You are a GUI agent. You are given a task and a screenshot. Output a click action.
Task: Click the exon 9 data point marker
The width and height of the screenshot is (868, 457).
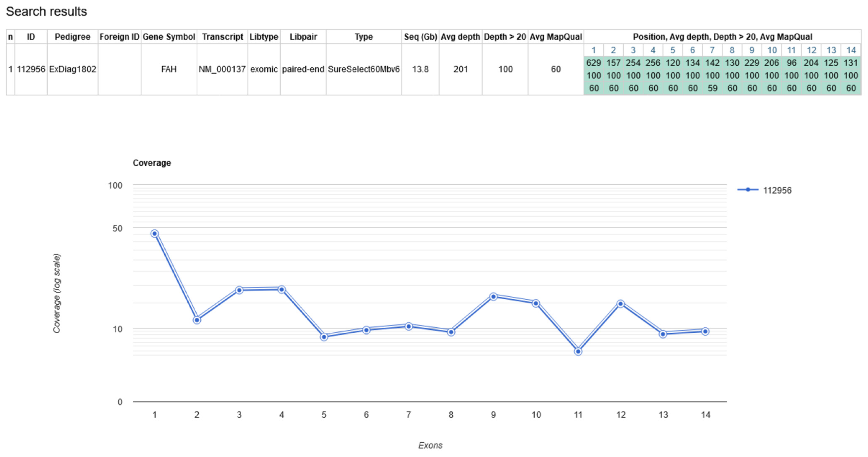[x=493, y=297]
